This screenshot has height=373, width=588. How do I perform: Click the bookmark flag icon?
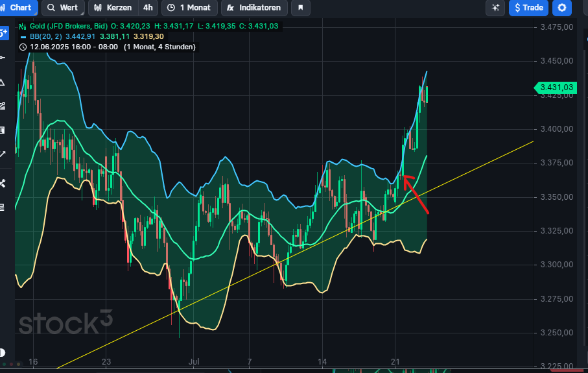(300, 8)
